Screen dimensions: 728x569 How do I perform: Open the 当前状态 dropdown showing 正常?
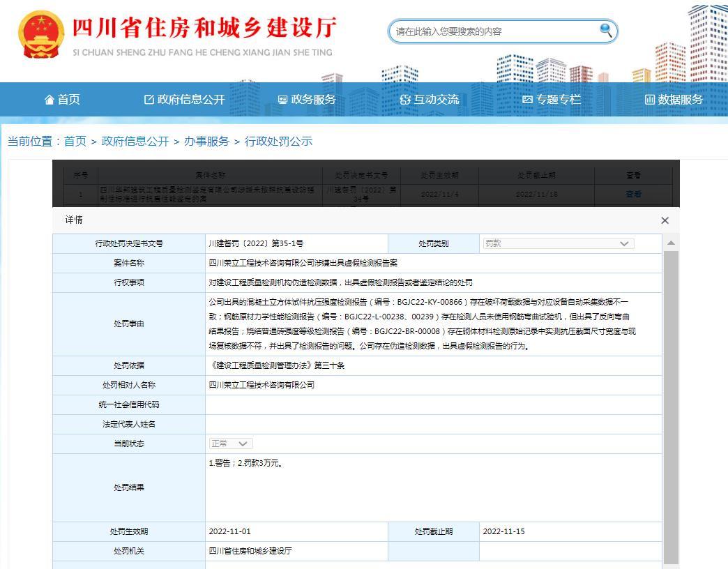coord(231,443)
